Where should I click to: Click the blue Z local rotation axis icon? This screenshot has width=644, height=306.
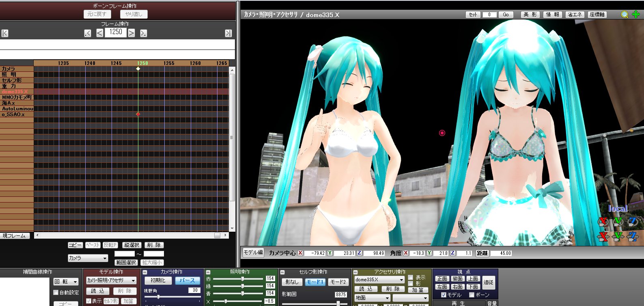click(x=632, y=222)
